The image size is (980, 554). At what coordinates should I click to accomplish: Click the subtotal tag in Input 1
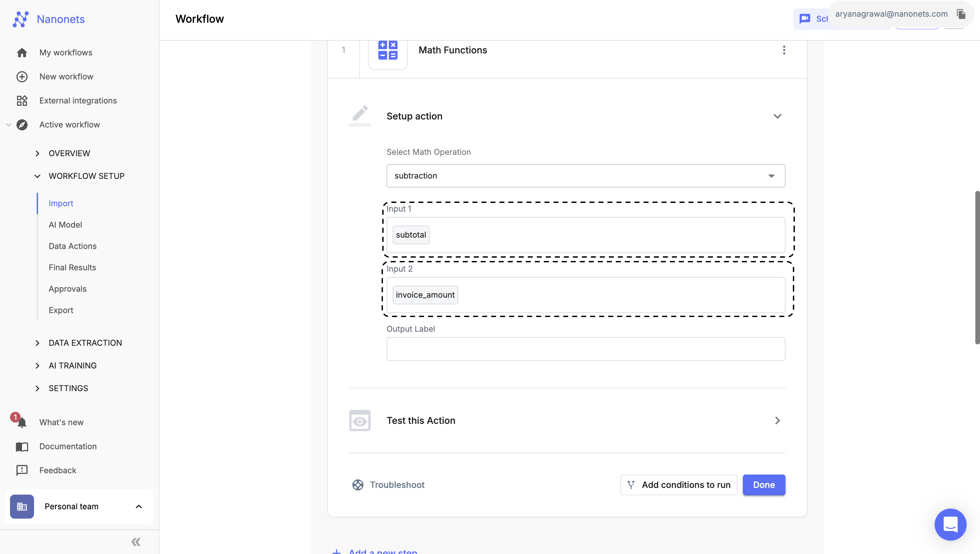click(x=411, y=235)
